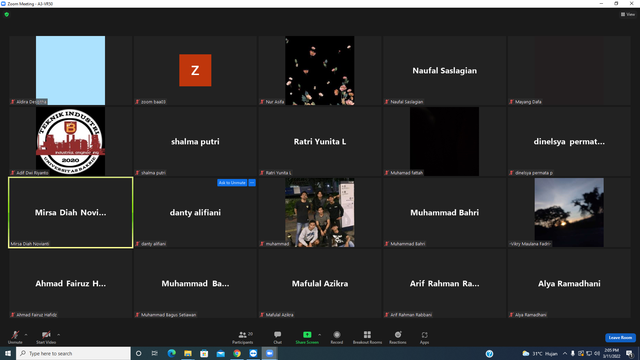640x360 pixels.
Task: Open the View layout menu
Action: 628,14
